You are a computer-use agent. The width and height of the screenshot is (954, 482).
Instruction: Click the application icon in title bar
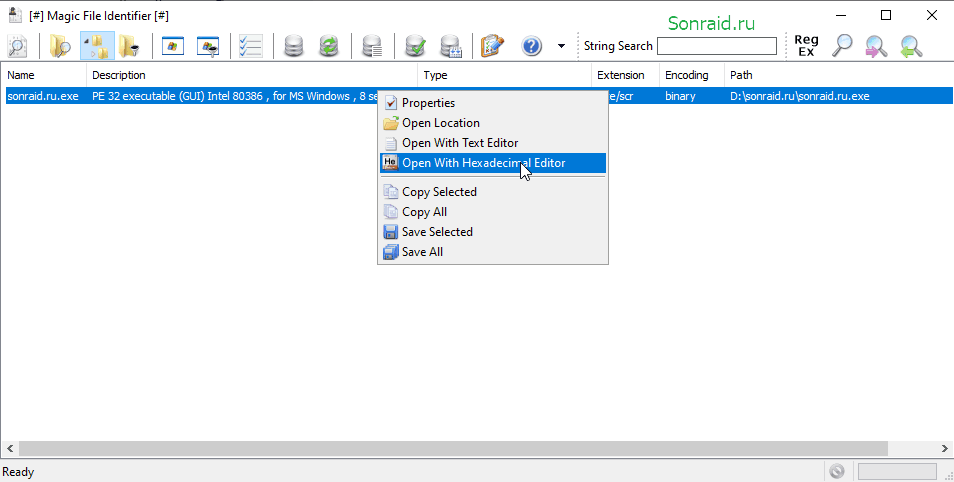pyautogui.click(x=15, y=15)
